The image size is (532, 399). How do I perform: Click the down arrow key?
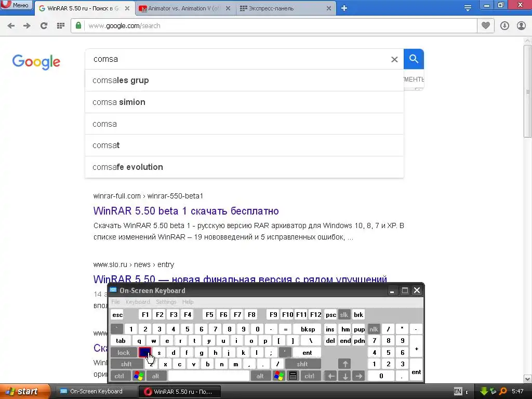coord(345,376)
